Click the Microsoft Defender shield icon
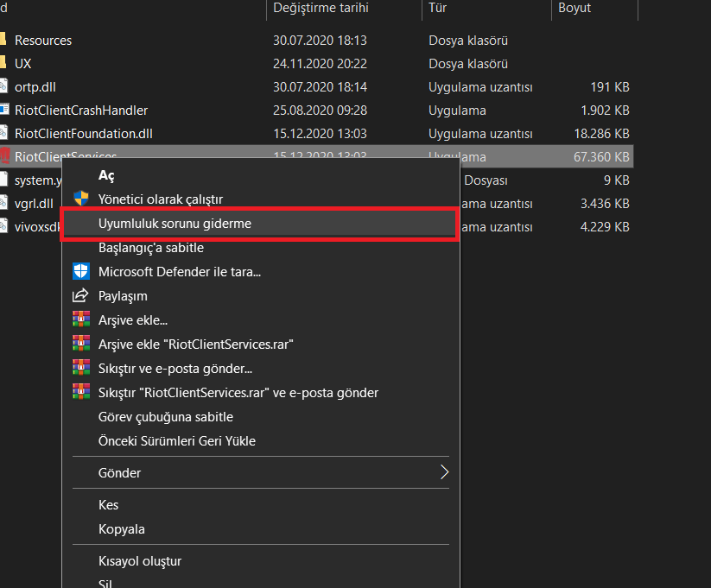Viewport: 711px width, 588px height. [x=81, y=271]
